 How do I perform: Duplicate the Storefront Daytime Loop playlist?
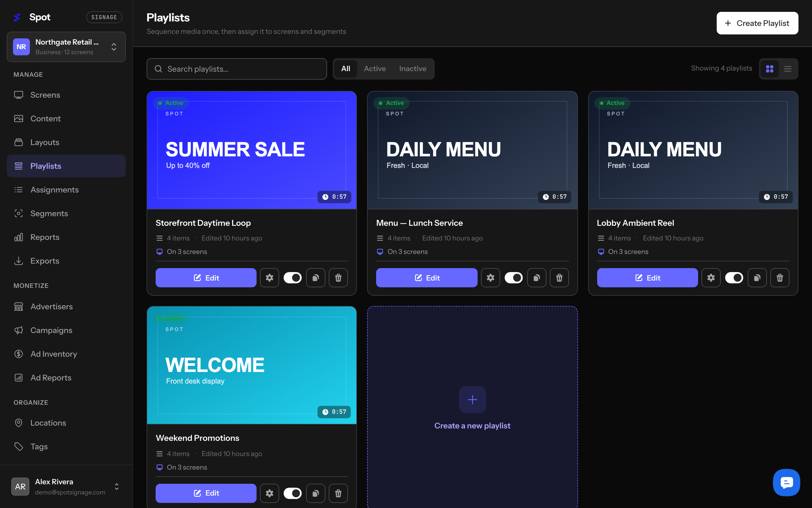tap(315, 277)
